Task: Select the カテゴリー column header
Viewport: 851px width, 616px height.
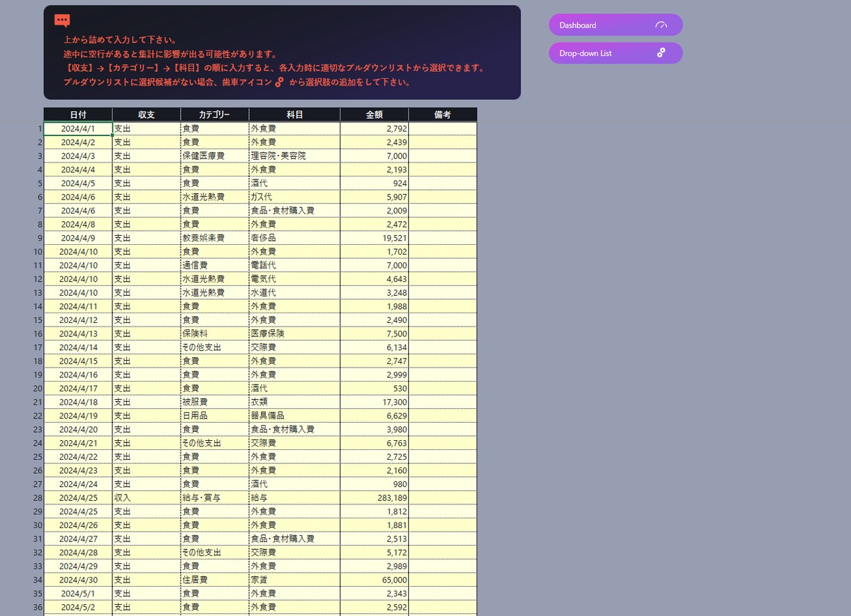Action: pos(215,114)
